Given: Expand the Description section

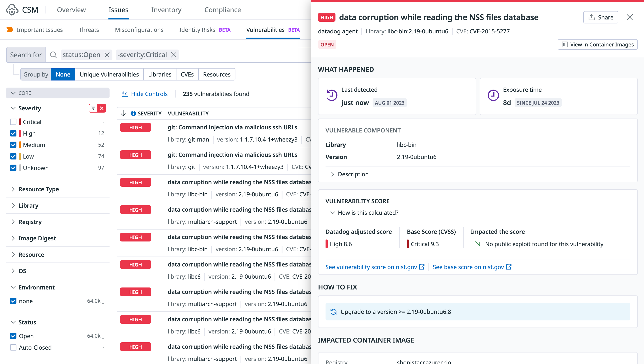Looking at the screenshot, I should pyautogui.click(x=350, y=174).
